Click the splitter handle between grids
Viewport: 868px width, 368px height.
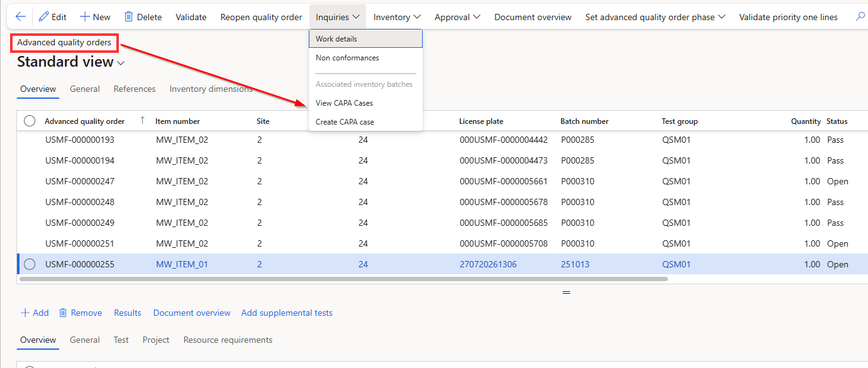tap(566, 293)
